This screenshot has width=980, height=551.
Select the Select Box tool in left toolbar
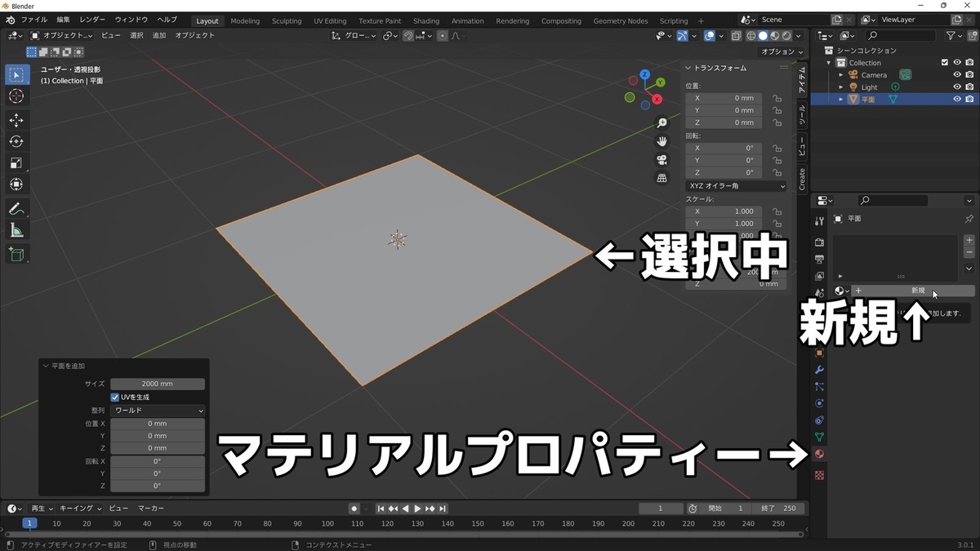[16, 75]
